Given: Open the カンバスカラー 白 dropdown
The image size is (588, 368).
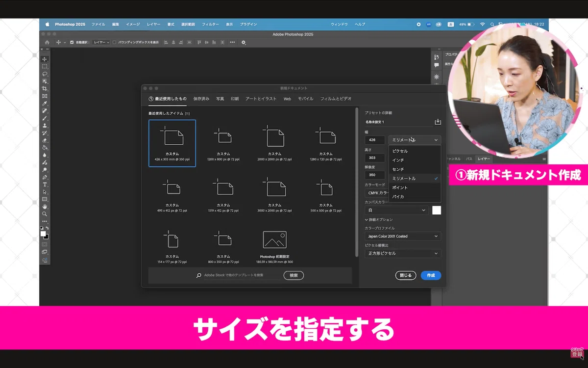Looking at the screenshot, I should coord(396,210).
